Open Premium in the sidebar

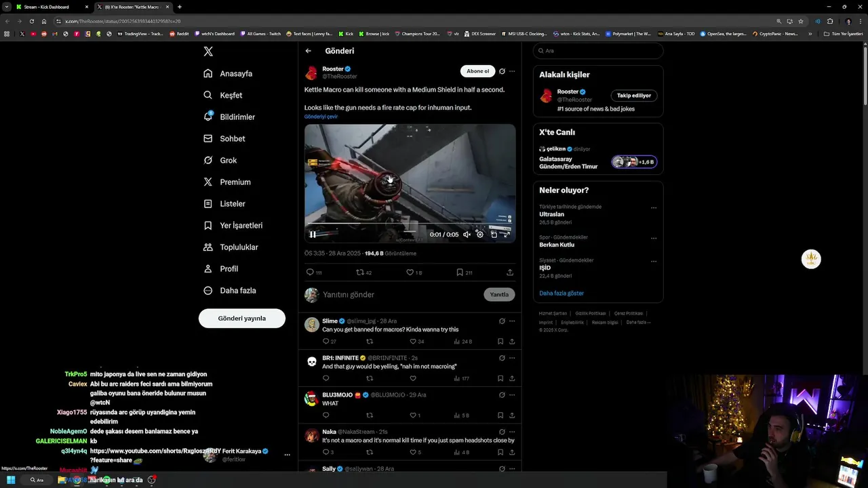pyautogui.click(x=227, y=182)
